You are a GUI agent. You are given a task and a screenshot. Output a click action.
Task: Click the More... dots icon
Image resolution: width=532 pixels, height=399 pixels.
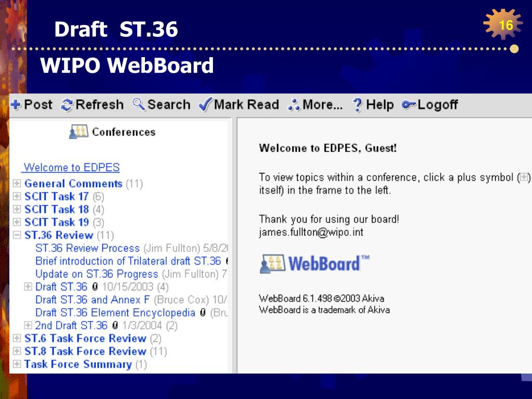pos(294,104)
